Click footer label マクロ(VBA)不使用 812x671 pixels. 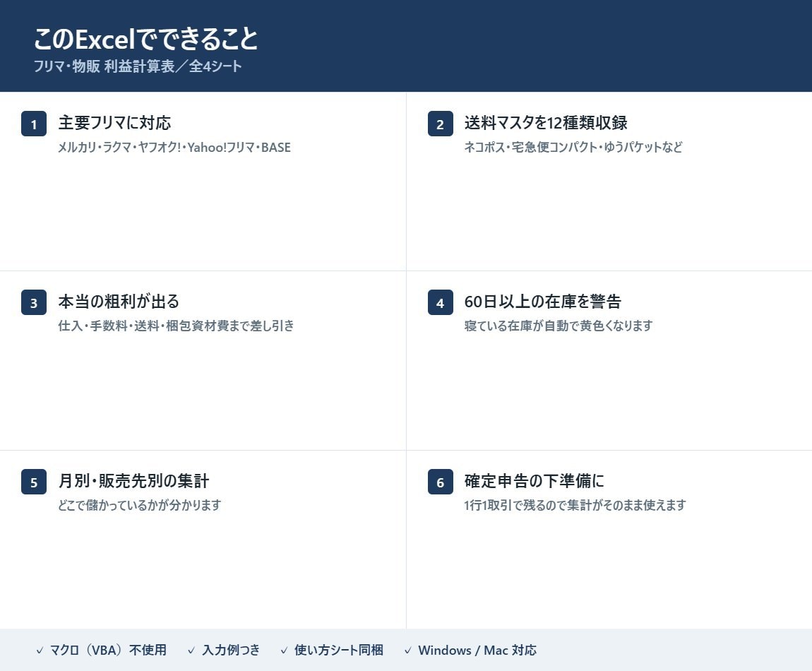(108, 651)
